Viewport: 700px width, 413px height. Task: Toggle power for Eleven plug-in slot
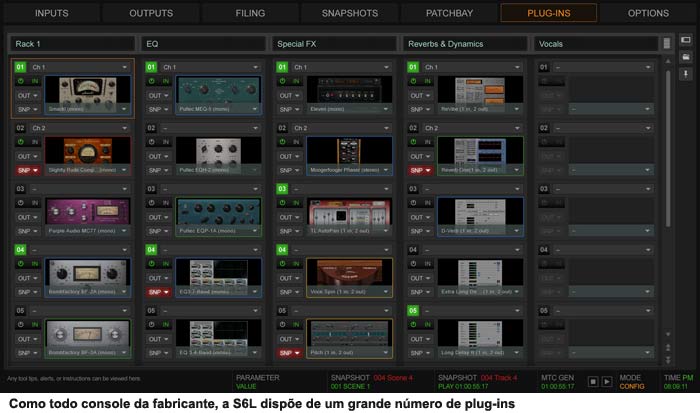tap(283, 81)
